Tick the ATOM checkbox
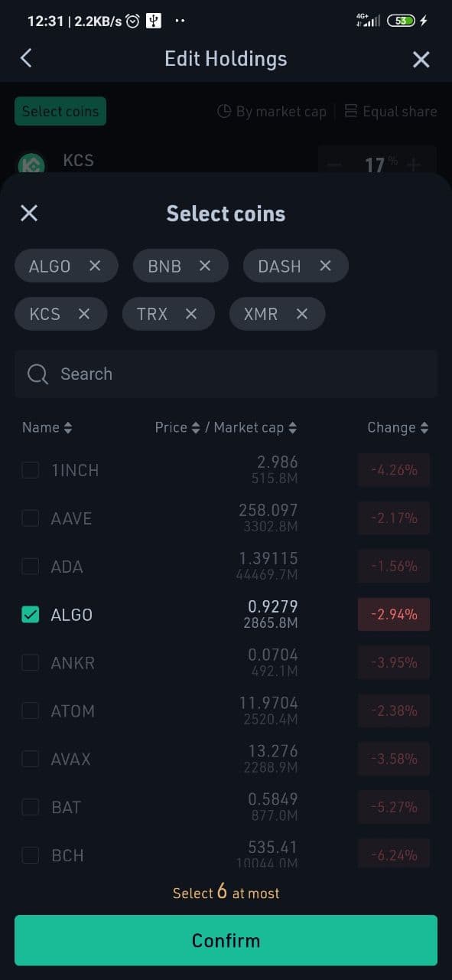This screenshot has width=452, height=980. tap(31, 710)
